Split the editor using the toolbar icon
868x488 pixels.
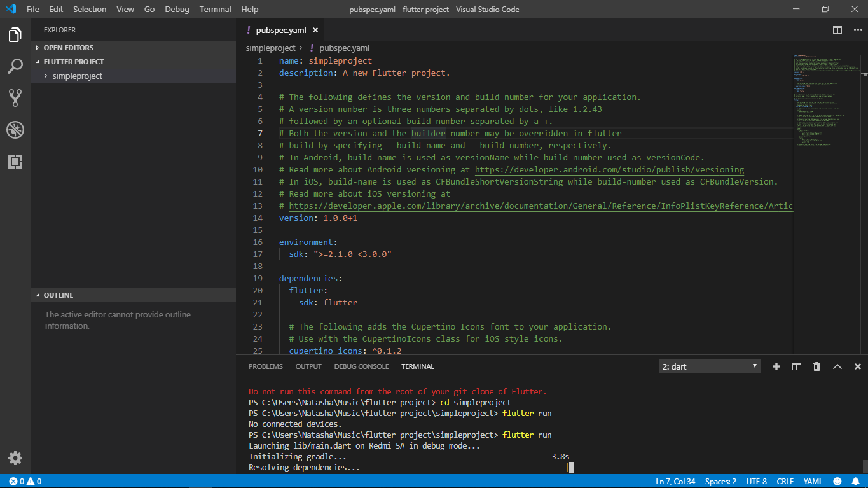836,29
